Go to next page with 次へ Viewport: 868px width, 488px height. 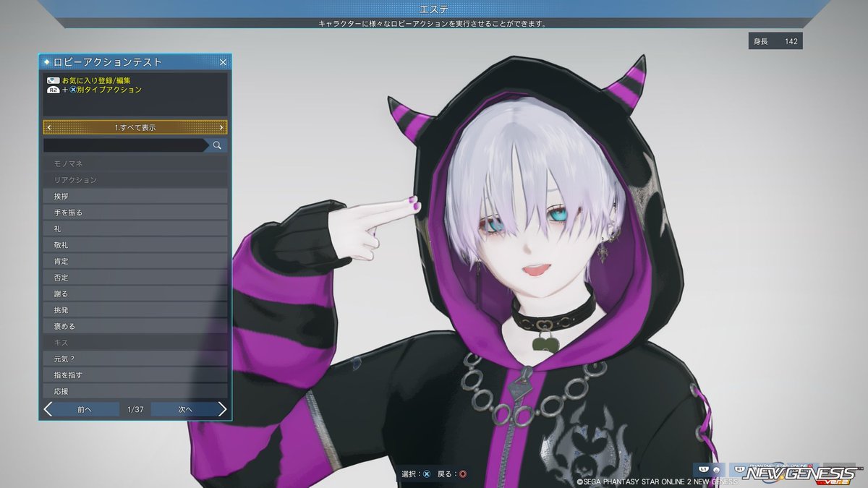189,409
